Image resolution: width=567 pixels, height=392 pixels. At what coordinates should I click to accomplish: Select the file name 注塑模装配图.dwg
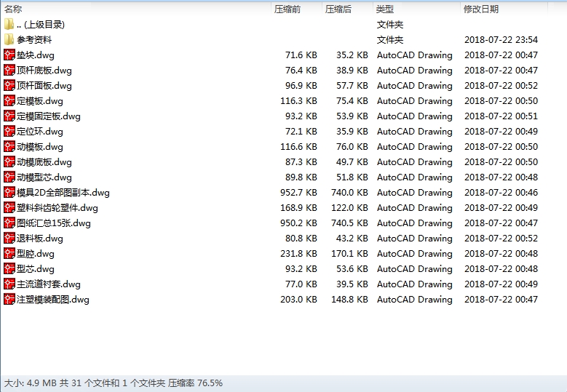tap(53, 299)
